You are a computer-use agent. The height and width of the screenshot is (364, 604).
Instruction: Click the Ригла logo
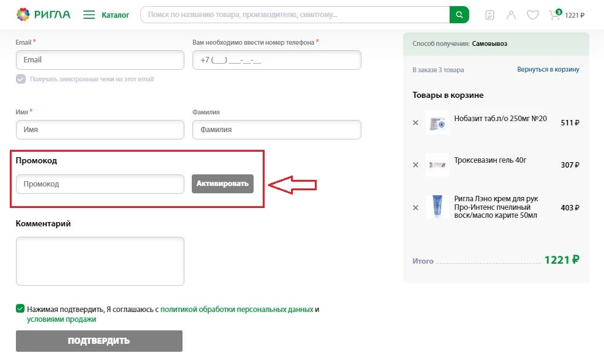[x=43, y=15]
